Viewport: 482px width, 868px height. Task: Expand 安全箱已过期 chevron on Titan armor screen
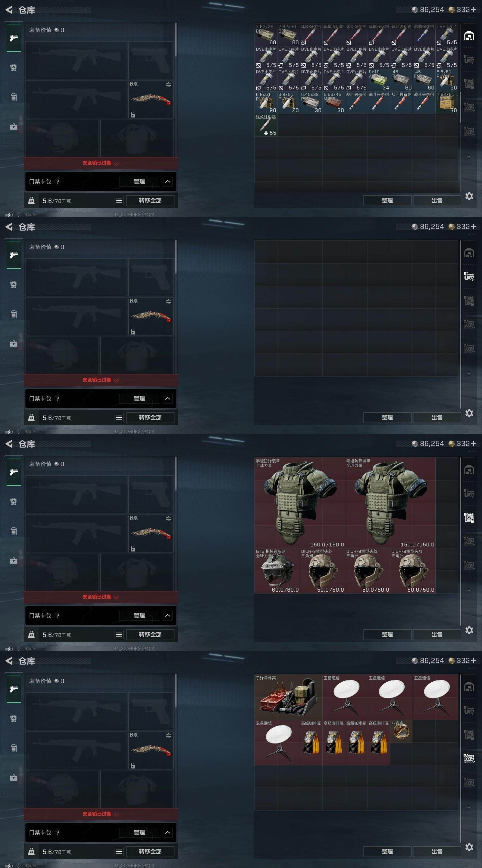[x=116, y=597]
